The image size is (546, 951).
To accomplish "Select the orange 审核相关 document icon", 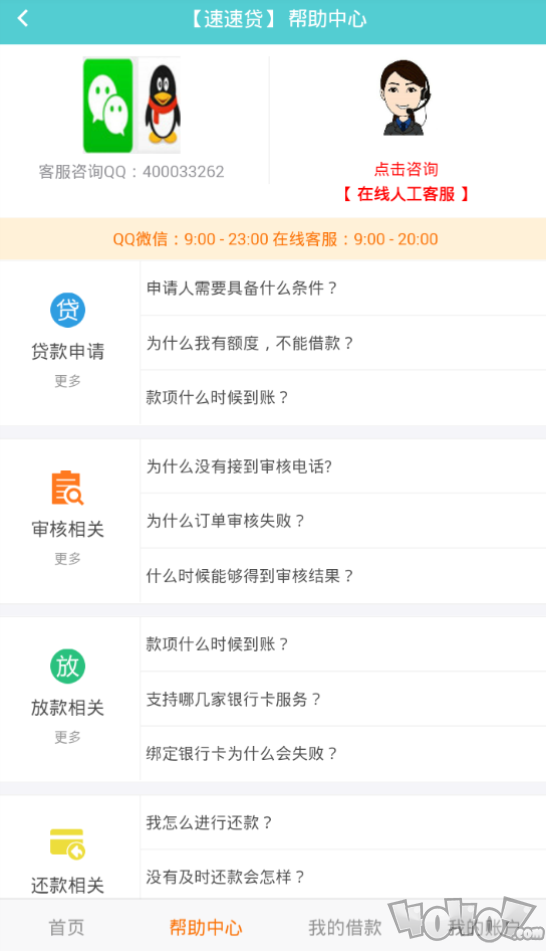I will click(67, 488).
